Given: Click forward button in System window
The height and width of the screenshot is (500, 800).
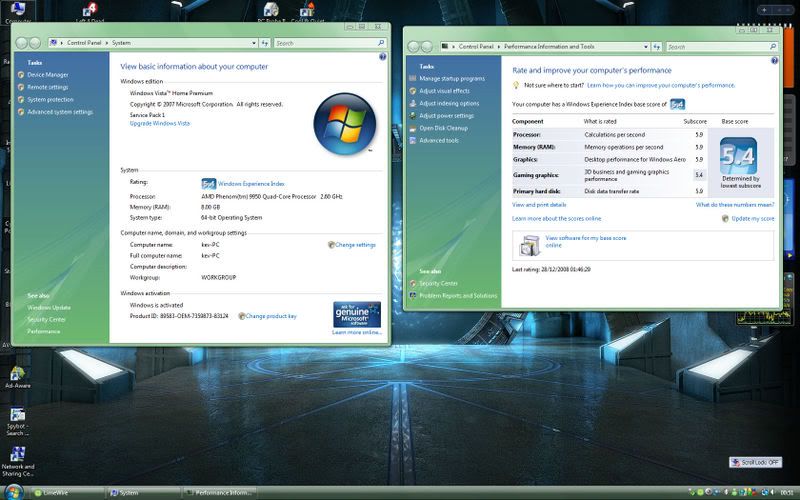Looking at the screenshot, I should [35, 43].
